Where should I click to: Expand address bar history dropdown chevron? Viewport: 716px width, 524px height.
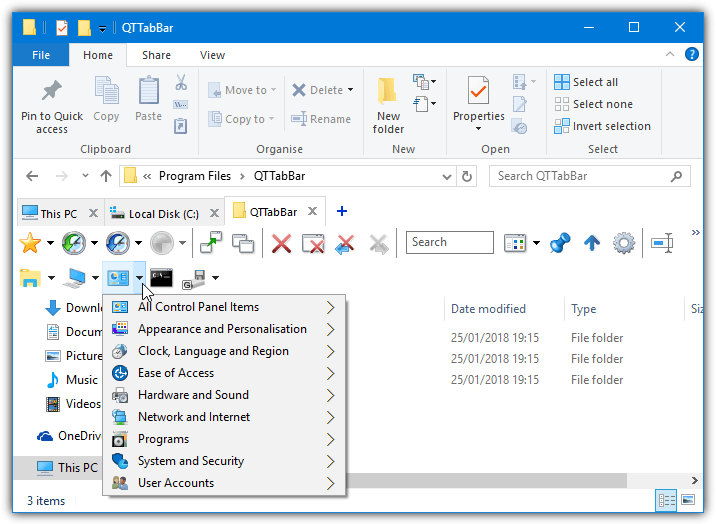click(447, 177)
